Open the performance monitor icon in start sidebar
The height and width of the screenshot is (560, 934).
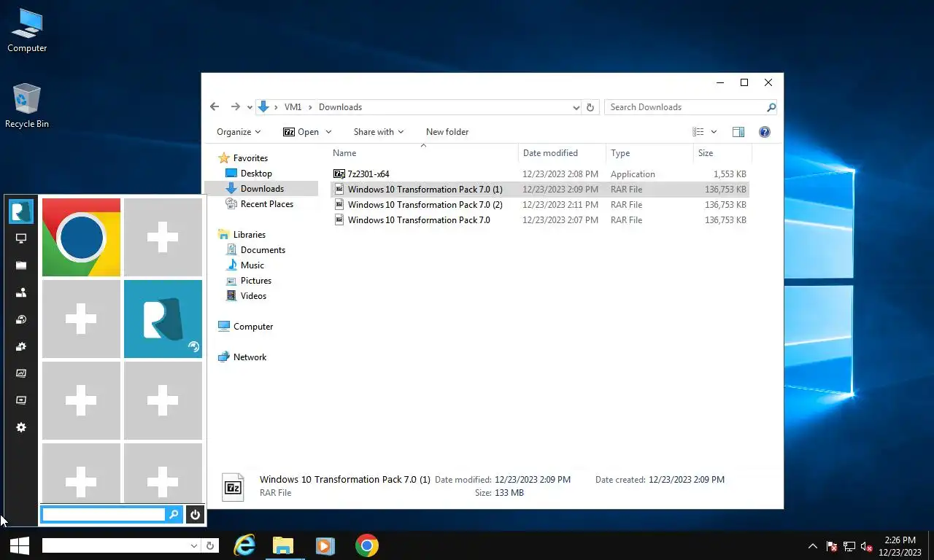tap(21, 373)
